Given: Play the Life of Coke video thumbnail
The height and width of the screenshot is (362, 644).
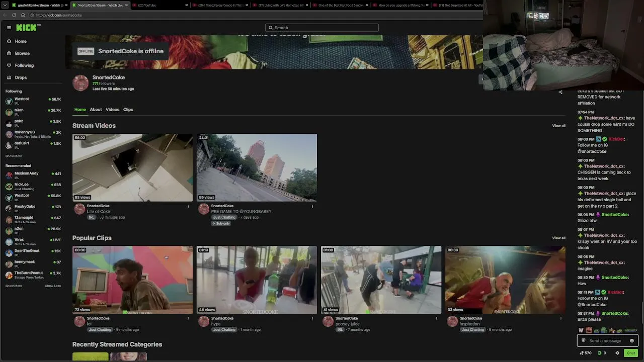Looking at the screenshot, I should pyautogui.click(x=132, y=167).
